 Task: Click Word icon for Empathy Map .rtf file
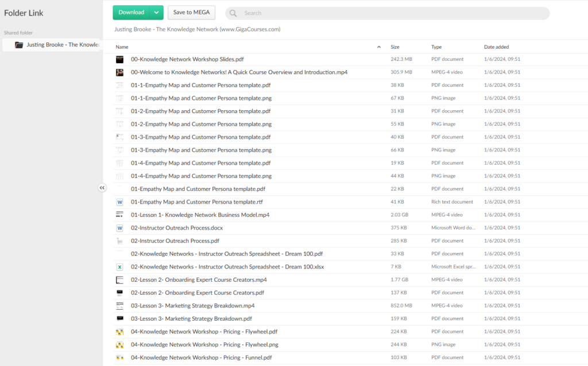[119, 202]
